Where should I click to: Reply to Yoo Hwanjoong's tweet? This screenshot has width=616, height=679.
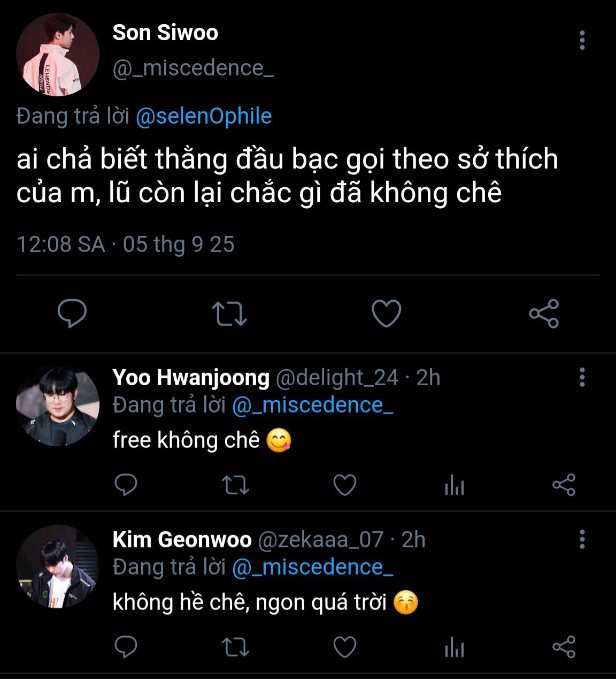[x=126, y=485]
